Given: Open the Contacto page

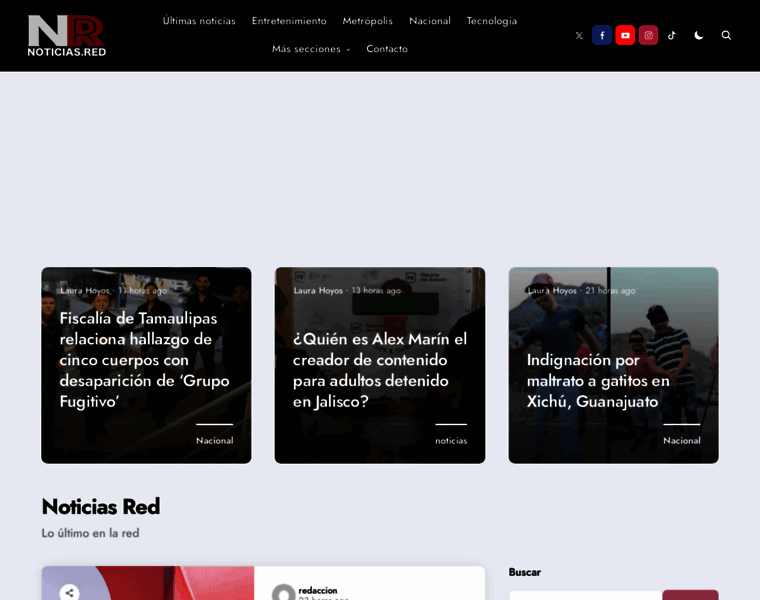Looking at the screenshot, I should pos(387,49).
